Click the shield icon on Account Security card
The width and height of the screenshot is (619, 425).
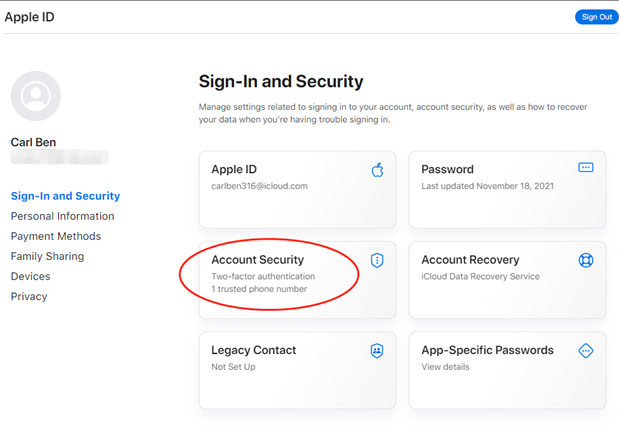(377, 260)
